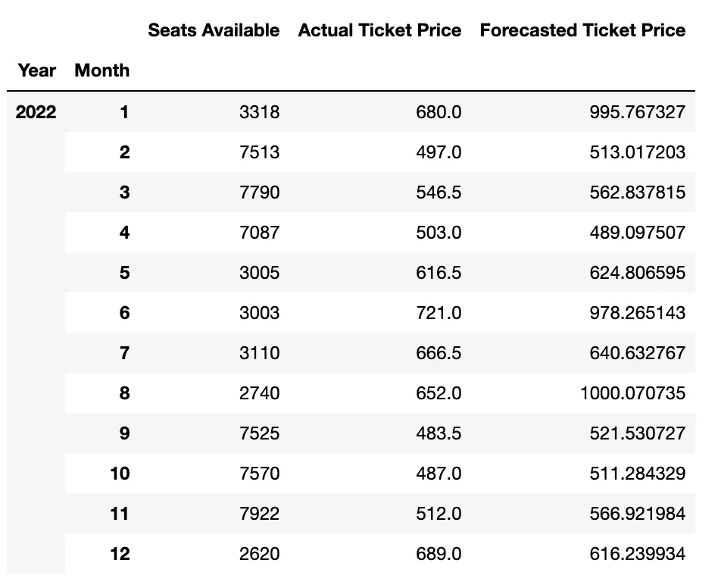Select seats value 2620 for month 12
Screen dimensions: 718x588
(x=259, y=554)
